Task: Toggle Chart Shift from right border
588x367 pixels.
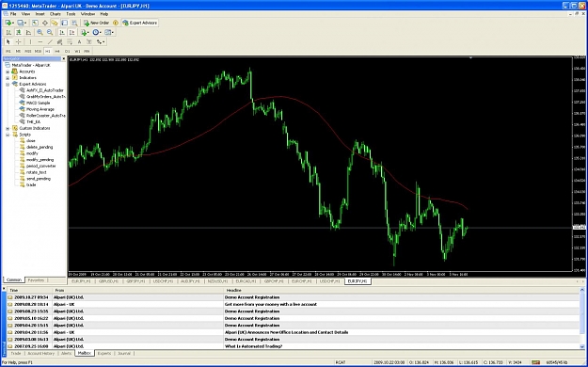Action: (72, 32)
